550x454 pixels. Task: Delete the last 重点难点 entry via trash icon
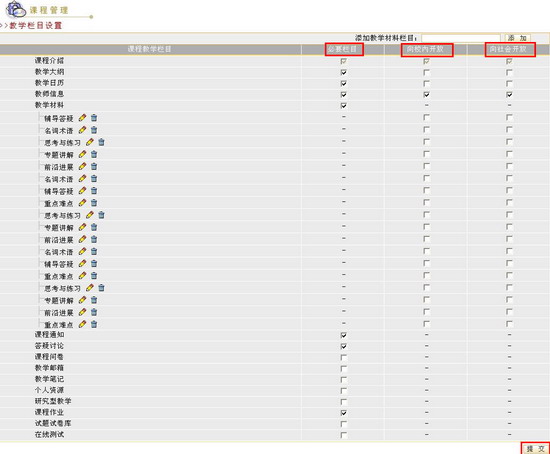click(x=94, y=324)
